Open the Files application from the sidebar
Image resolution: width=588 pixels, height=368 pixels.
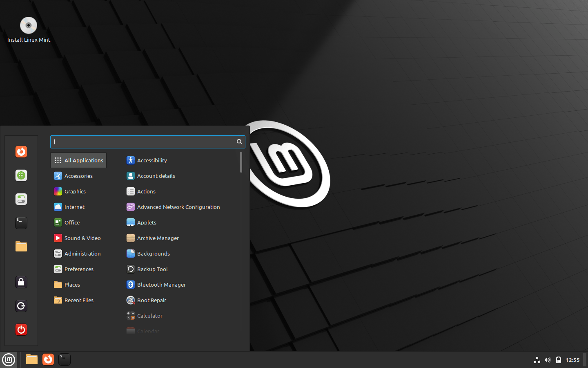(x=21, y=247)
